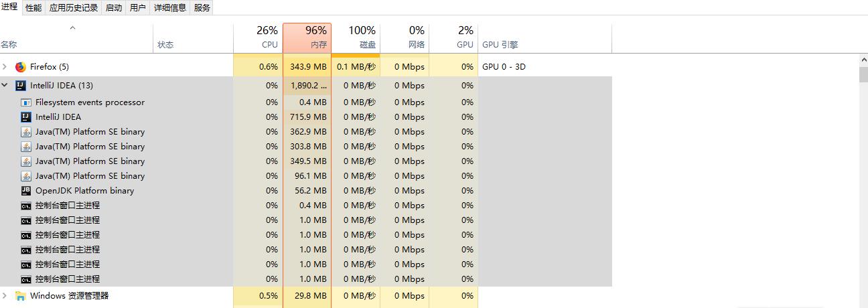This screenshot has width=868, height=308.
Task: Select the 控制台窗口主进程 row using 0.4 MB
Action: [x=306, y=206]
